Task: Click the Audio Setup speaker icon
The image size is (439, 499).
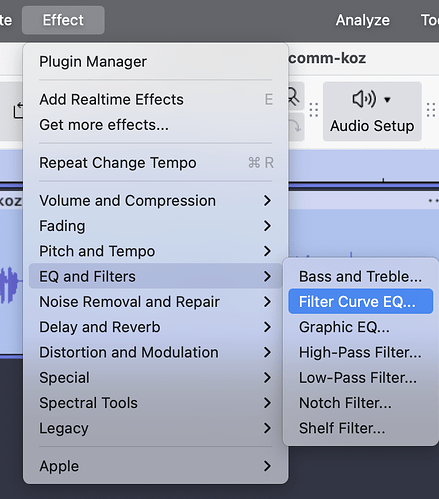Action: [364, 99]
